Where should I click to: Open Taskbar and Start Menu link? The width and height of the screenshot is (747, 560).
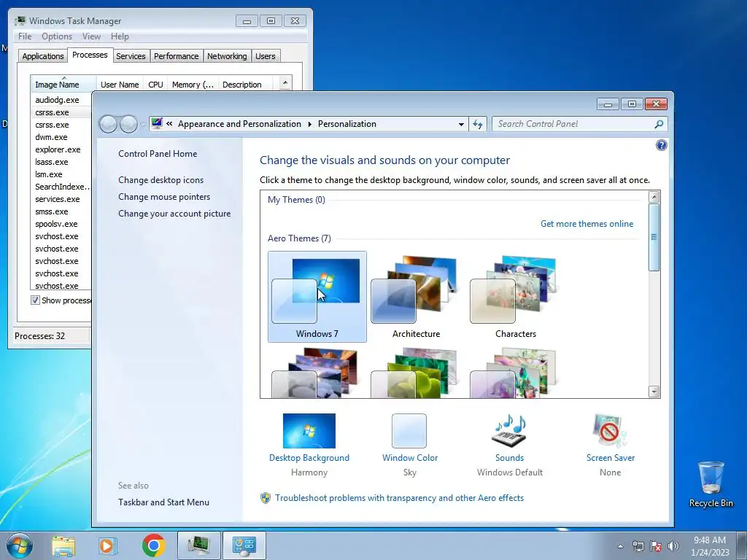pyautogui.click(x=164, y=502)
